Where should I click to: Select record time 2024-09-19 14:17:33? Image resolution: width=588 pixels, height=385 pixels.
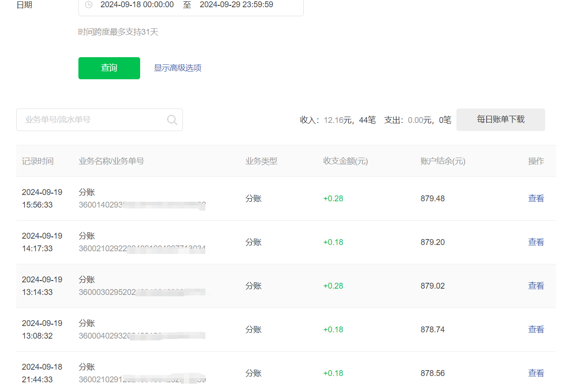[42, 242]
